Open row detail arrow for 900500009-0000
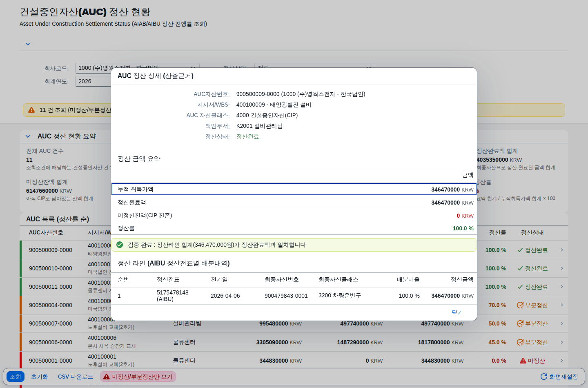Viewport: 588px width, 388px height. [562, 250]
